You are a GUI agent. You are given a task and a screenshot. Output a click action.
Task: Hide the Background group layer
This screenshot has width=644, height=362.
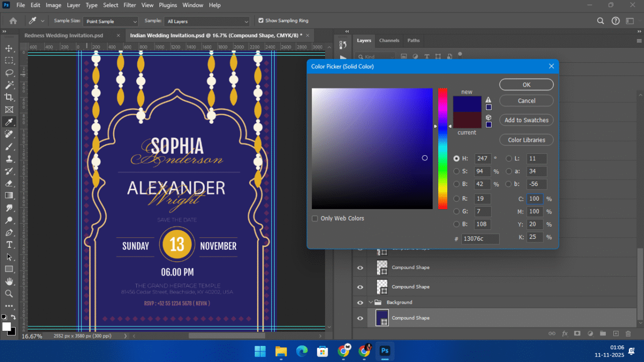(360, 303)
